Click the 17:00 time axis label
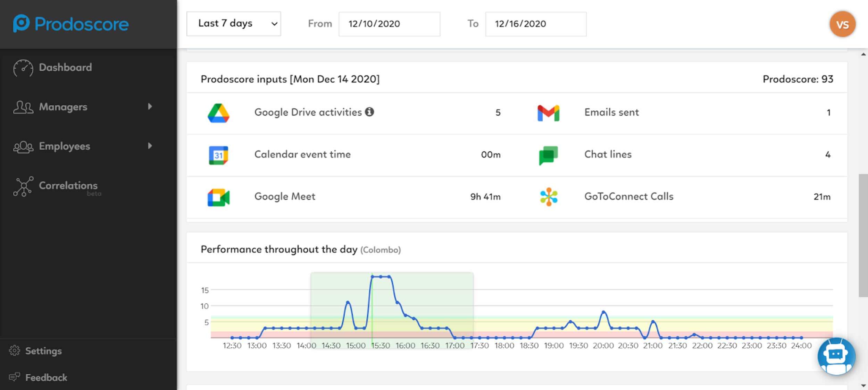This screenshot has height=390, width=868. pyautogui.click(x=454, y=346)
